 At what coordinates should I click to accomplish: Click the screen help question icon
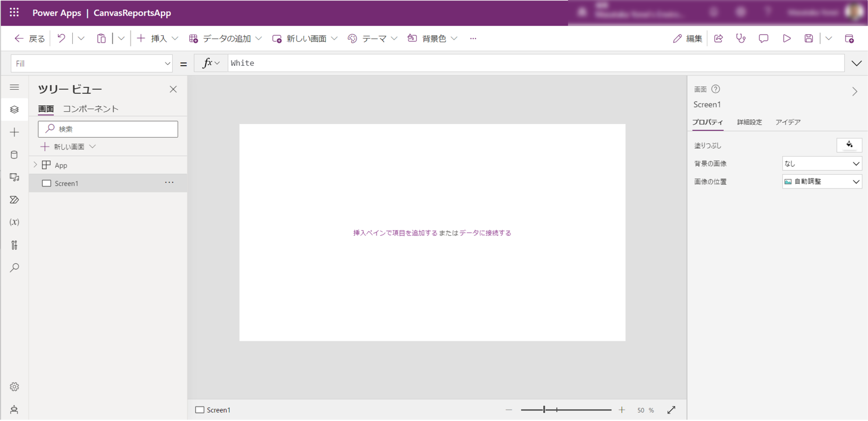(x=715, y=89)
